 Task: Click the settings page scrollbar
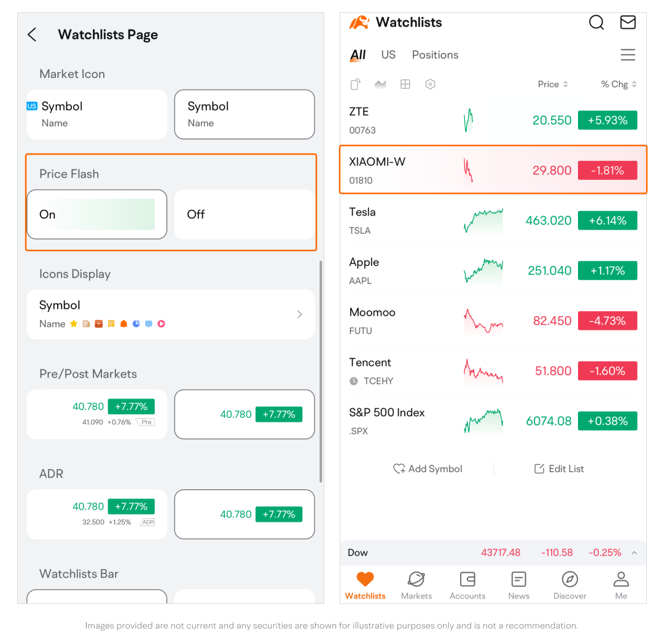[x=321, y=371]
